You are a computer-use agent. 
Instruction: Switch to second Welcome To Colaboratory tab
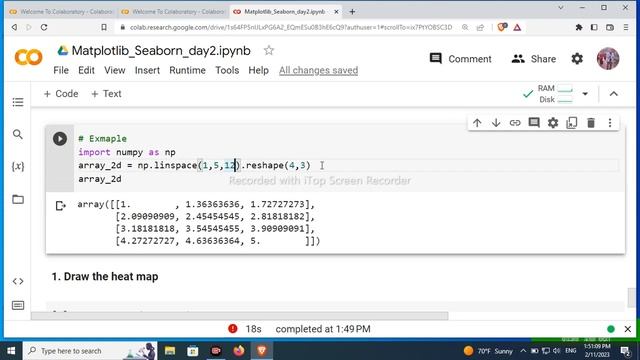pos(173,12)
